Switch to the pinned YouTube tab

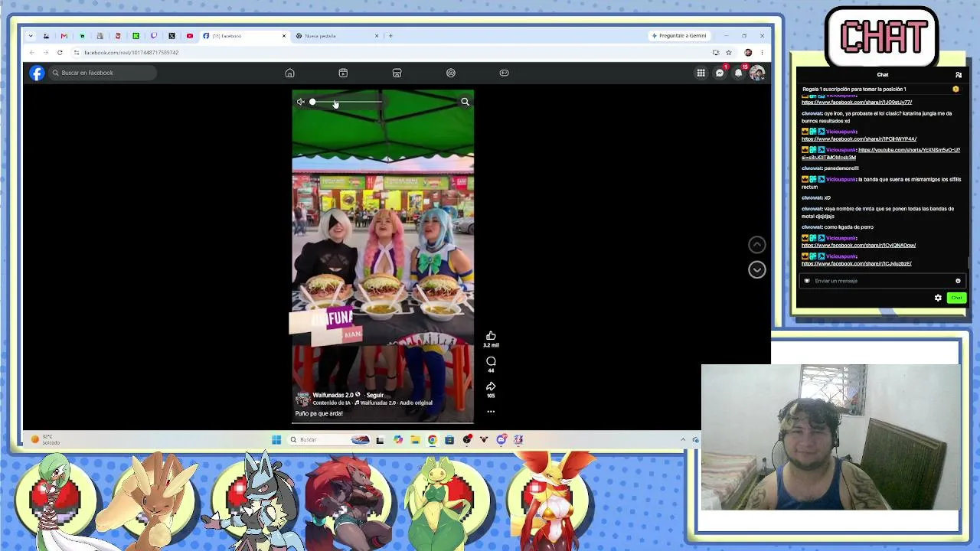(190, 36)
